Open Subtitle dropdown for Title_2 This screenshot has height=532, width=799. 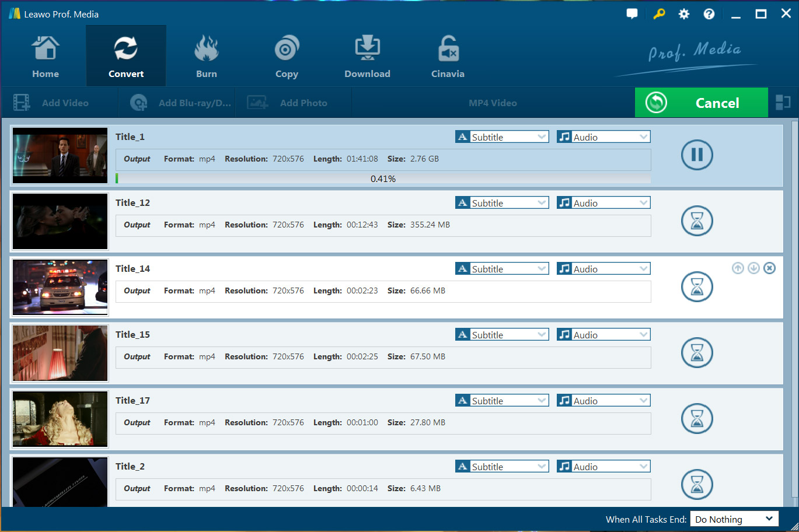point(502,467)
